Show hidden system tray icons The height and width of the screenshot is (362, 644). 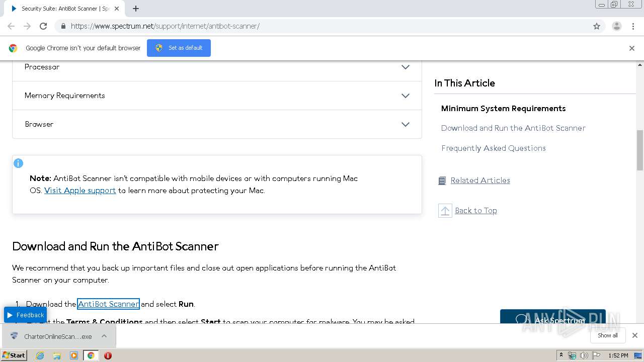tap(561, 355)
